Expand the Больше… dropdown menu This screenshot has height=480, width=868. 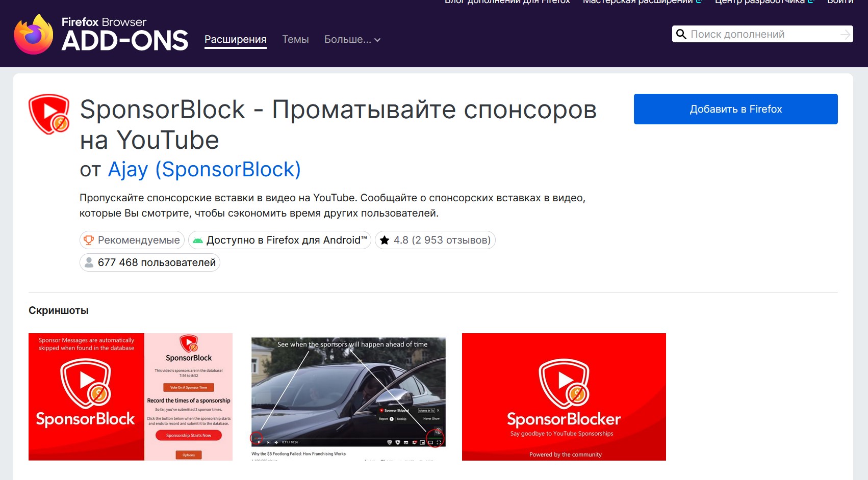(352, 39)
